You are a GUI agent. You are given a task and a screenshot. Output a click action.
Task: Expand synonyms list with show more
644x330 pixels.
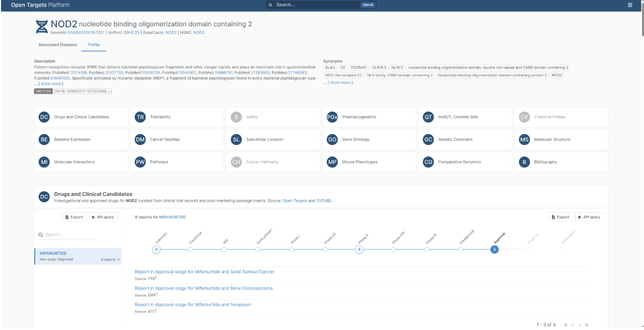tap(340, 82)
